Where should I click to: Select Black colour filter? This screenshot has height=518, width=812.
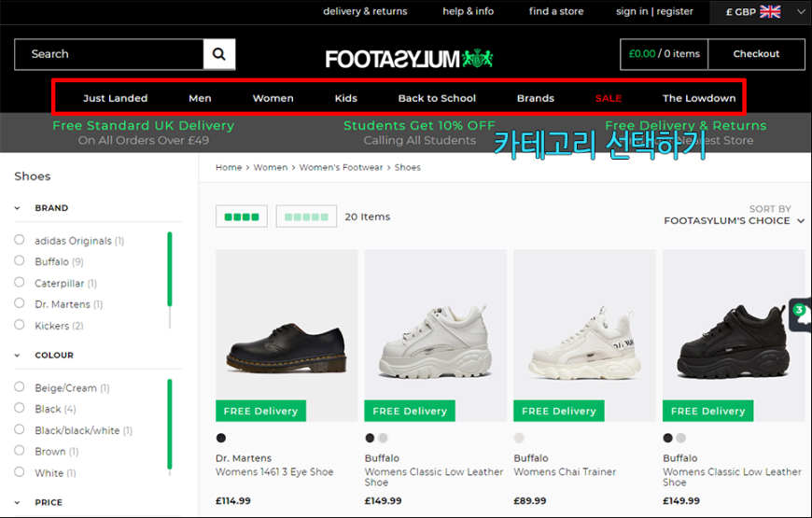click(20, 408)
